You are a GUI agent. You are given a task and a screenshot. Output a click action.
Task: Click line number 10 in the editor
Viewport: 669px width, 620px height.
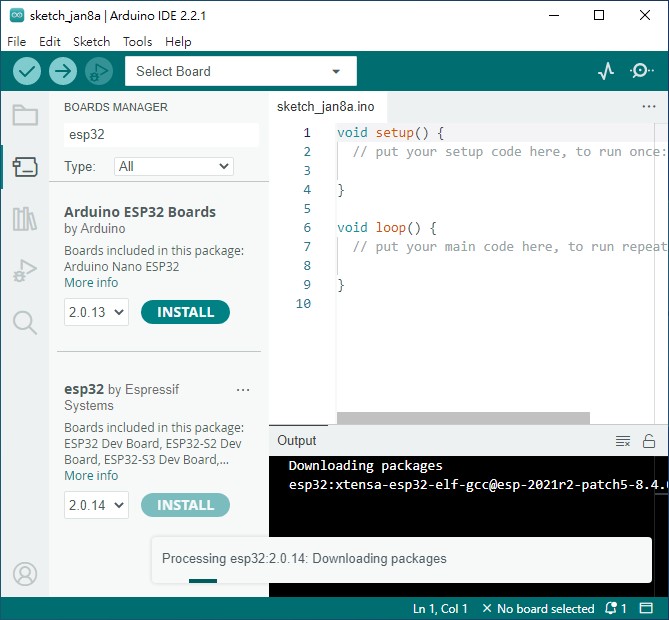click(303, 303)
